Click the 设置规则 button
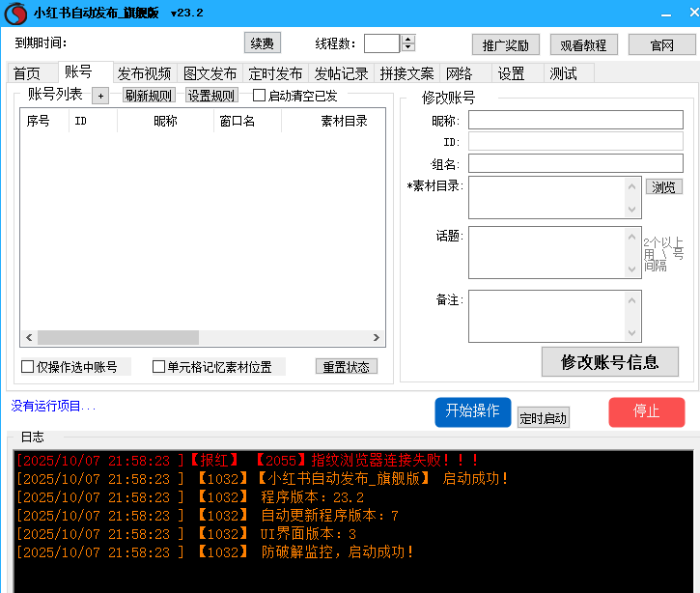 (211, 95)
